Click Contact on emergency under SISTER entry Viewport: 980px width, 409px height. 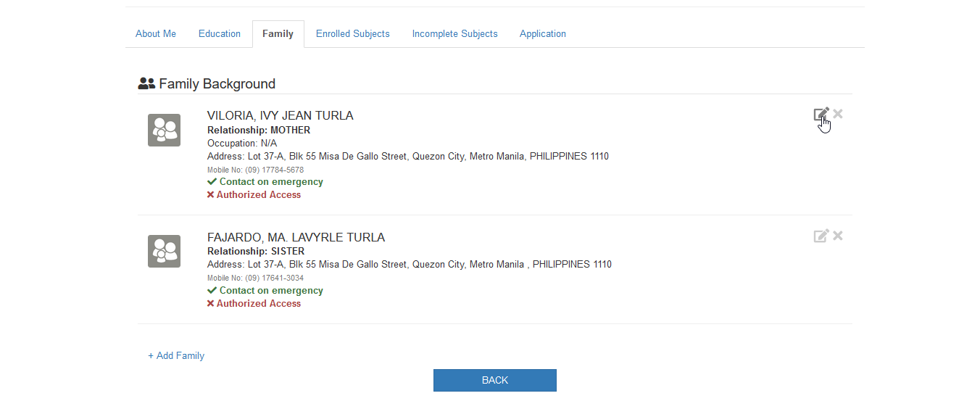tap(265, 291)
